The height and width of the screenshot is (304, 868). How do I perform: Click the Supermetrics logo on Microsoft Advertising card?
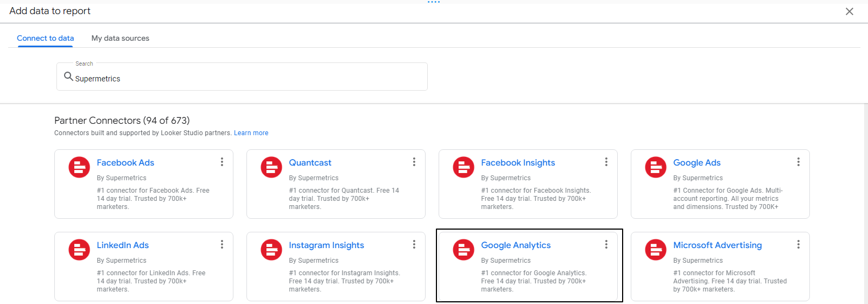(656, 250)
